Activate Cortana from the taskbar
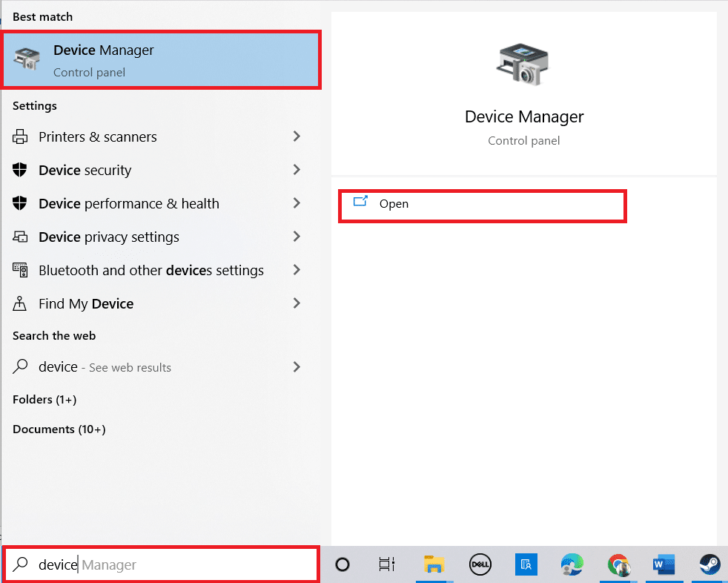Viewport: 728px width, 583px height. click(x=343, y=564)
